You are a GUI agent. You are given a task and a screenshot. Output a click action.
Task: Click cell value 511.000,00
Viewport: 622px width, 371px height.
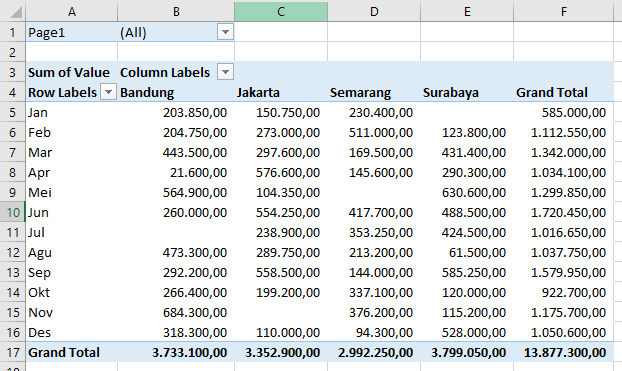[381, 132]
